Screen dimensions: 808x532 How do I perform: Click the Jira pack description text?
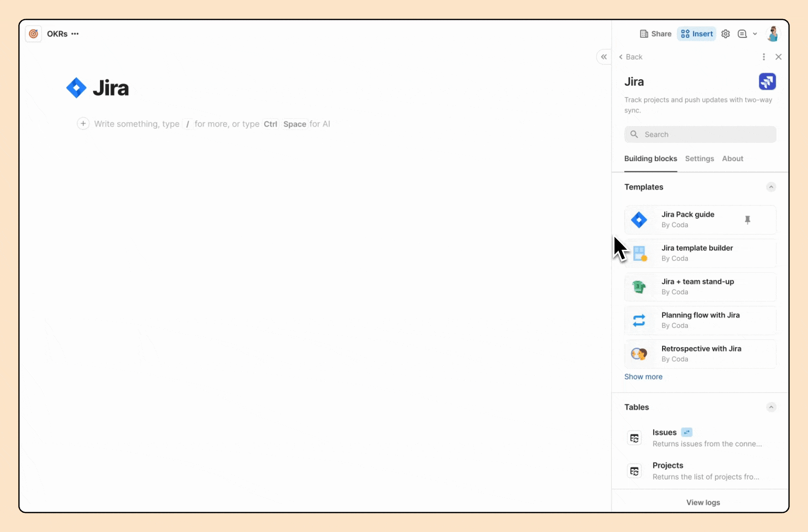coord(698,105)
